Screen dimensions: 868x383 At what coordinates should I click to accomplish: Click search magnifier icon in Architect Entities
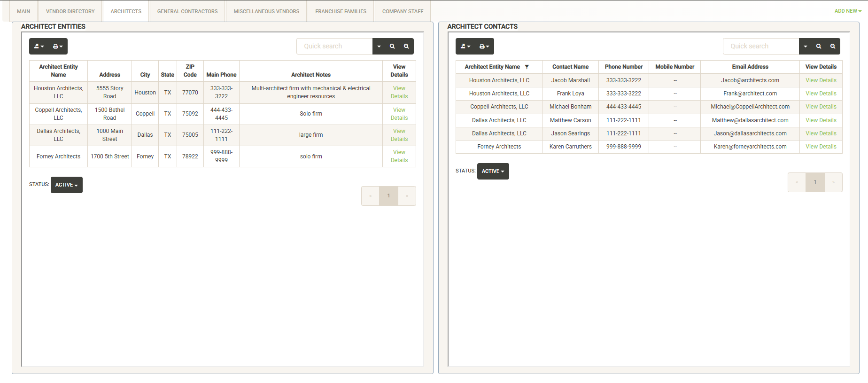click(392, 47)
